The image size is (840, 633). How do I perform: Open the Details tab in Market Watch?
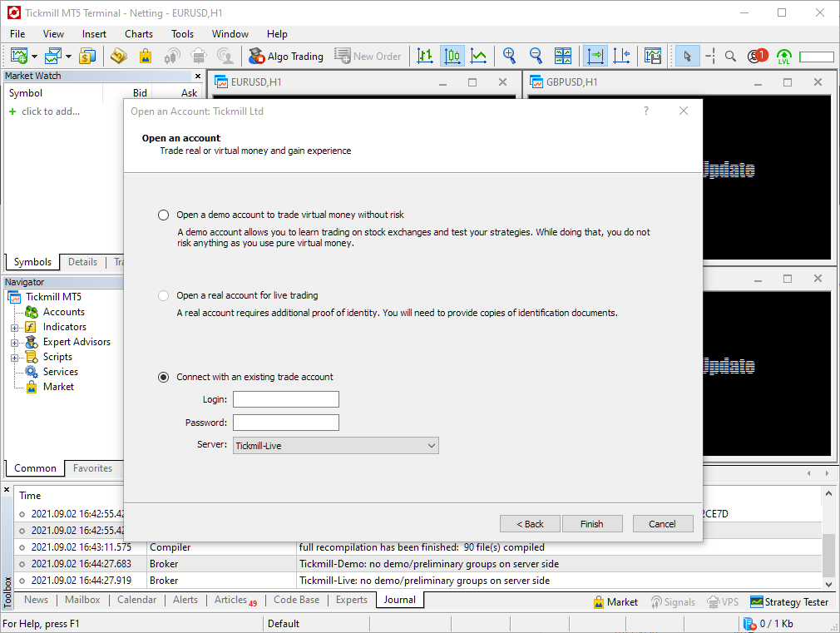tap(82, 262)
